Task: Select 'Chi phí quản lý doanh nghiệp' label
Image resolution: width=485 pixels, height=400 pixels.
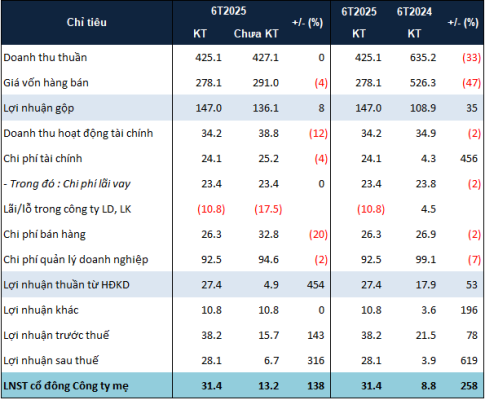Action: [x=76, y=260]
